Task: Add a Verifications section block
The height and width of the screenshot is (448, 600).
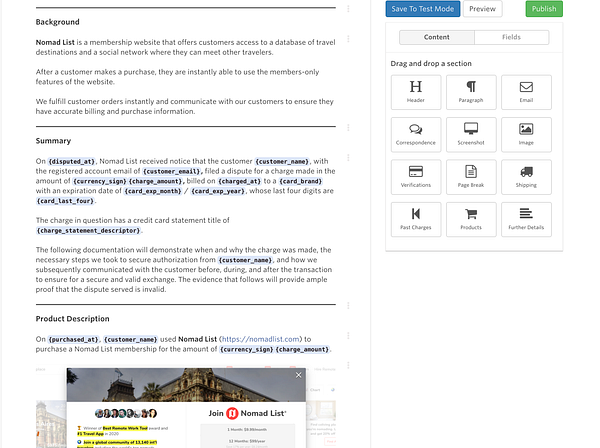Action: [416, 177]
